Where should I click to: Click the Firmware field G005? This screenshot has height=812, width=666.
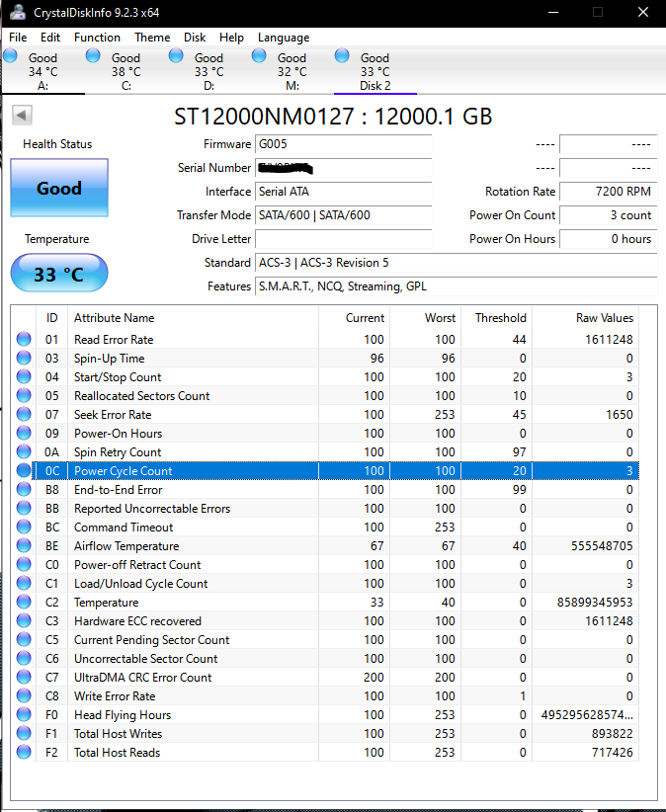coord(343,144)
